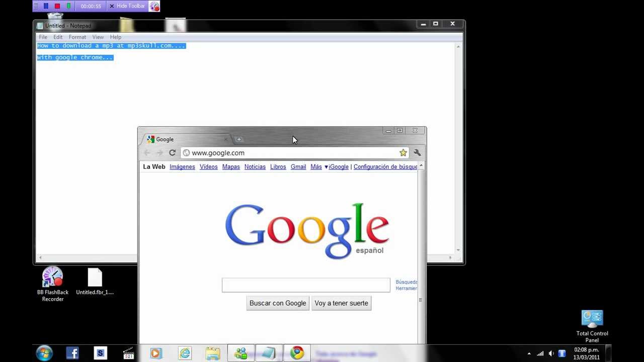This screenshot has height=362, width=644.
Task: Click Notepad's vertical scrollbar down arrow
Action: point(458,250)
